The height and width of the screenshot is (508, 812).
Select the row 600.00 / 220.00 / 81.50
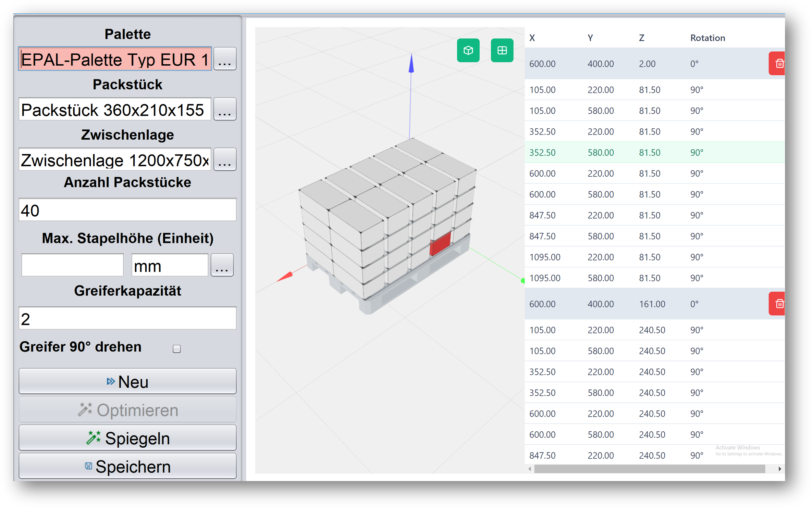click(655, 173)
